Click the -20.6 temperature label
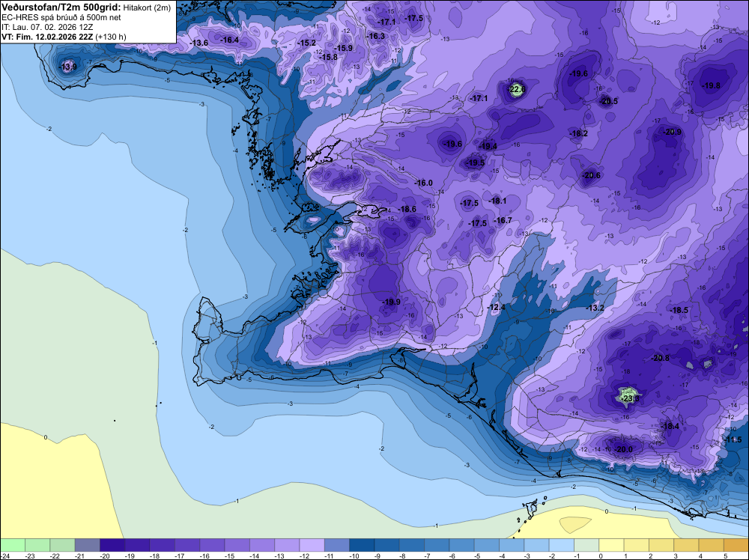 click(591, 176)
